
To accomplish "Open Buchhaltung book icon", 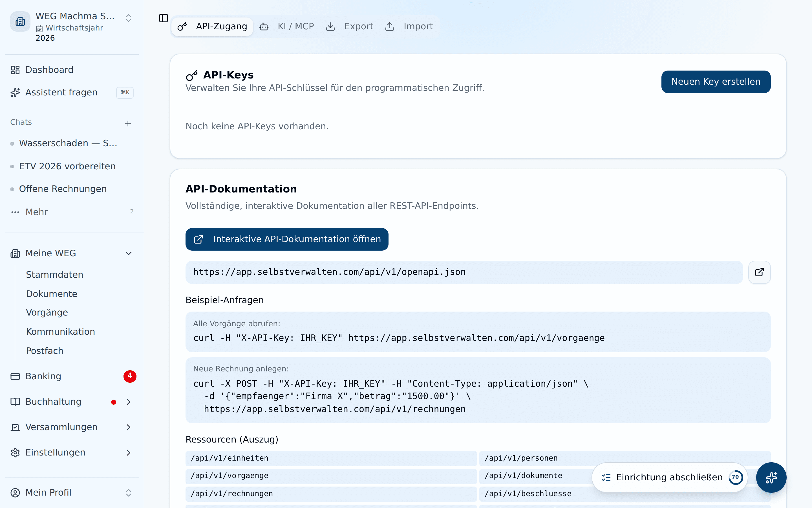I will [15, 402].
